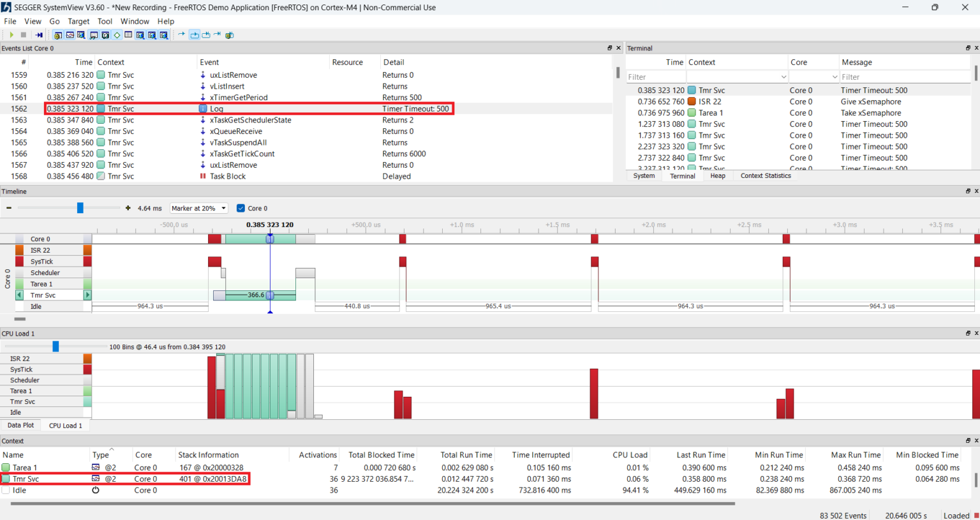Screen dimensions: 980x520
Task: Click the last toolbar icon with gear
Action: pos(230,35)
